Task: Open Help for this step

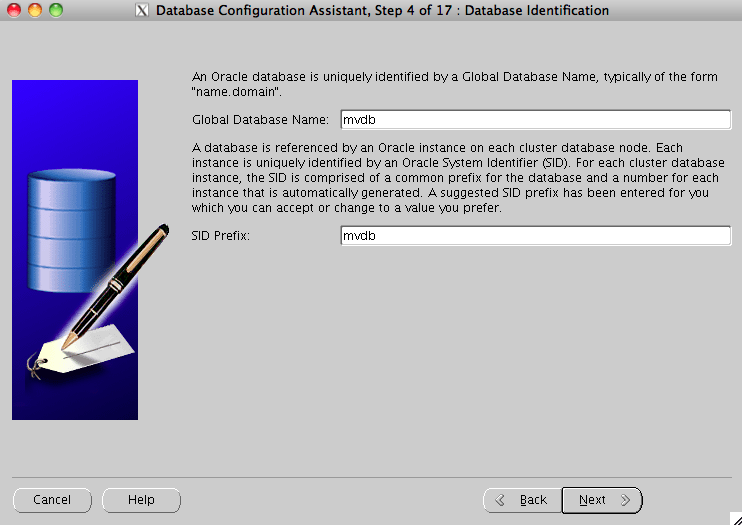Action: [141, 500]
